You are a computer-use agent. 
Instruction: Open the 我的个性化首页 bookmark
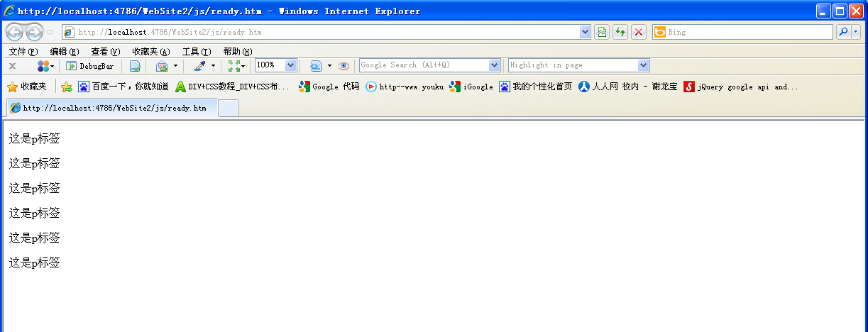535,87
